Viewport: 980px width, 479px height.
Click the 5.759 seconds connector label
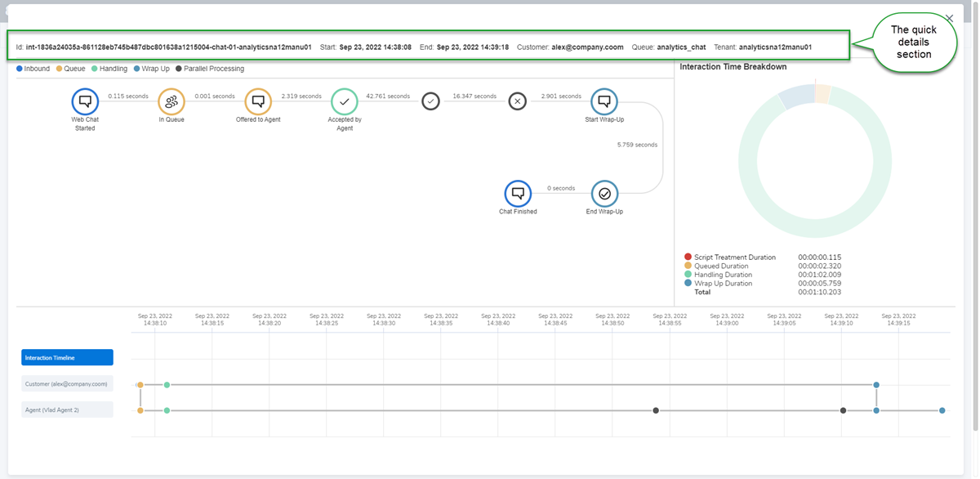[637, 145]
